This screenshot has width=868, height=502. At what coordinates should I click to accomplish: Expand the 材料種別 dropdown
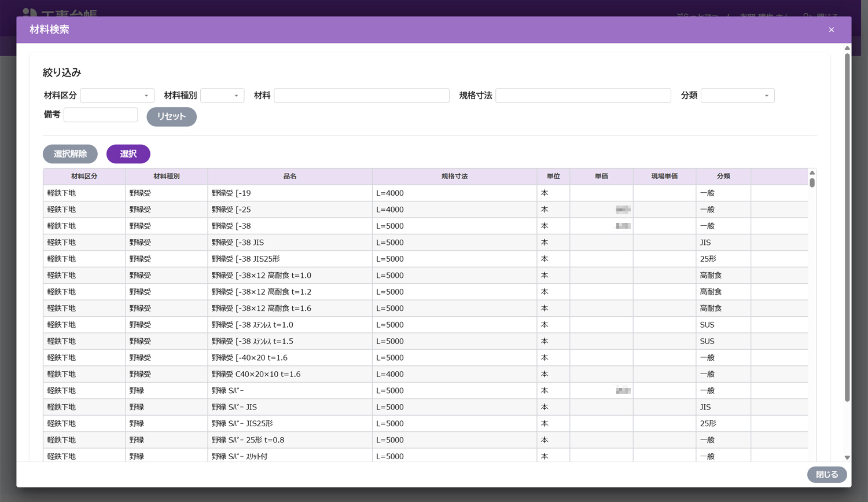tap(222, 96)
